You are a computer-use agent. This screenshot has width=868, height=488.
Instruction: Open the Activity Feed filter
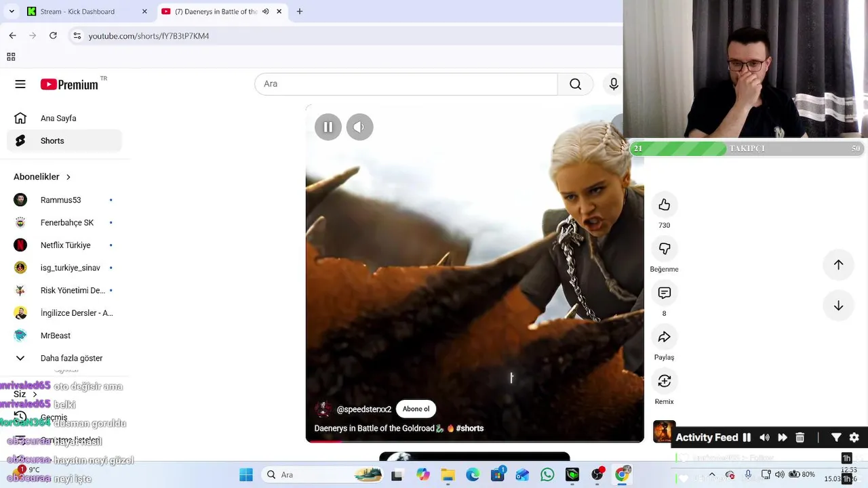(x=836, y=438)
